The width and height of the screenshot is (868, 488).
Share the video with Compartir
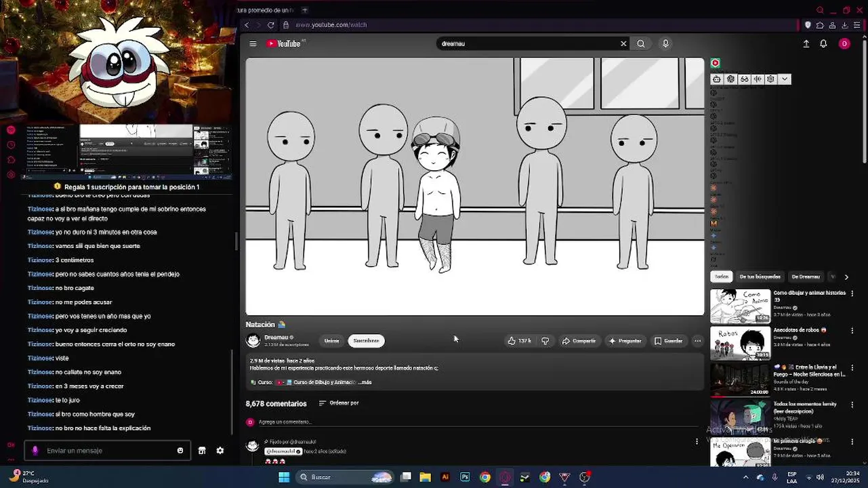coord(579,341)
